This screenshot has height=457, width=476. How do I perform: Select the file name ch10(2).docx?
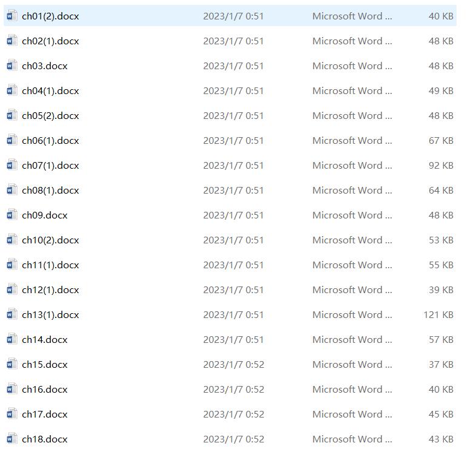50,240
